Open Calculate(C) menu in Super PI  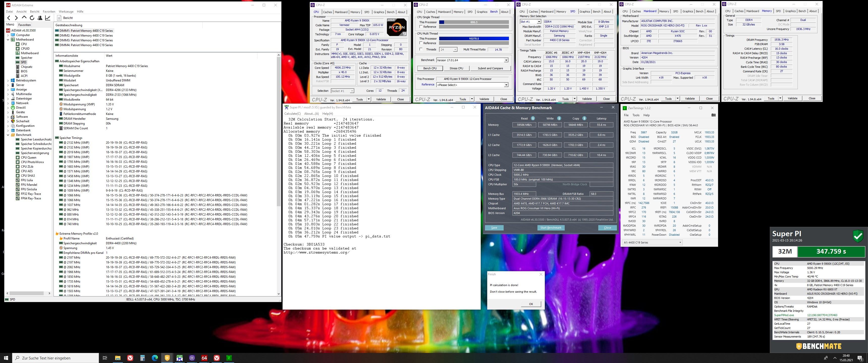292,114
